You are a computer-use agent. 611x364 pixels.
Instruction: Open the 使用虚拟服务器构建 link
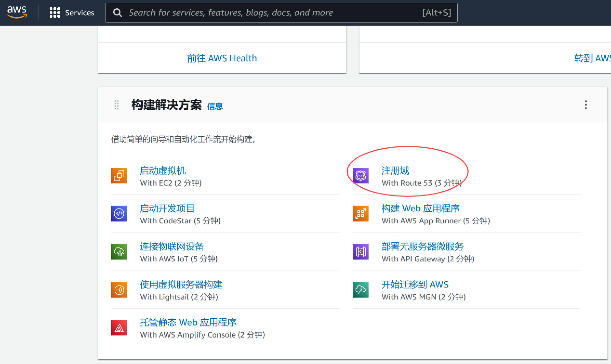click(x=181, y=284)
